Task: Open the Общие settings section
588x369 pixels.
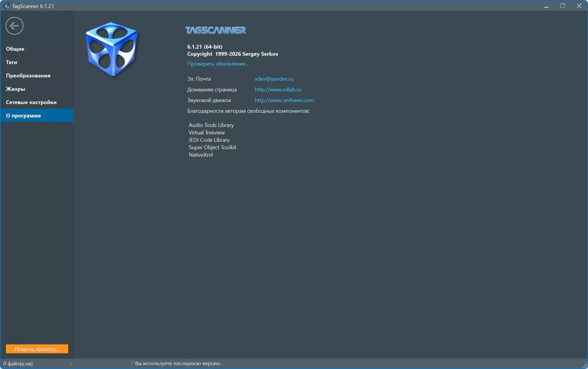Action: pos(37,49)
